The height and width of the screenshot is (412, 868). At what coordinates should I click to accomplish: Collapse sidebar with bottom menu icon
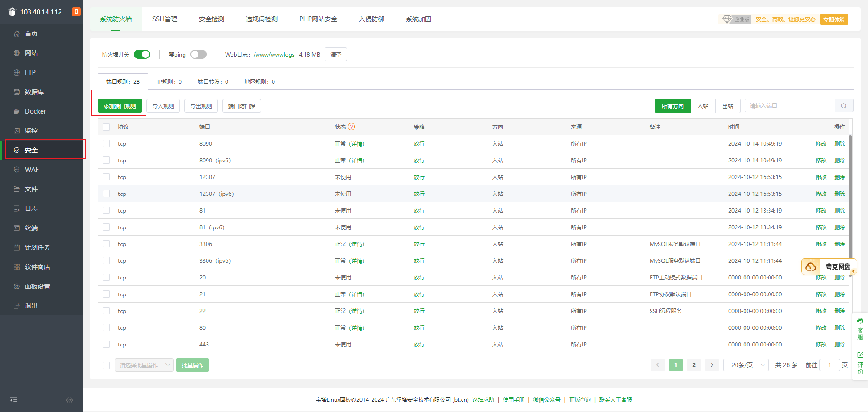[14, 400]
